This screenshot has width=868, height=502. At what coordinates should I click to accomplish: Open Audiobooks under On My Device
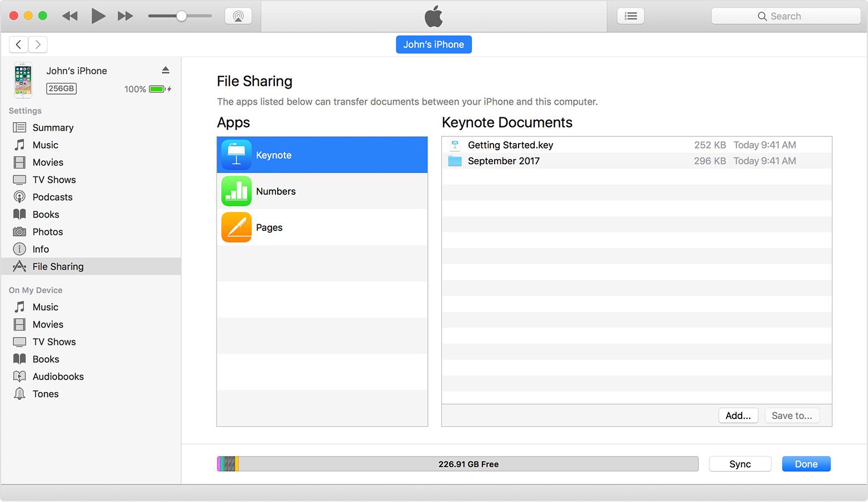pyautogui.click(x=58, y=376)
